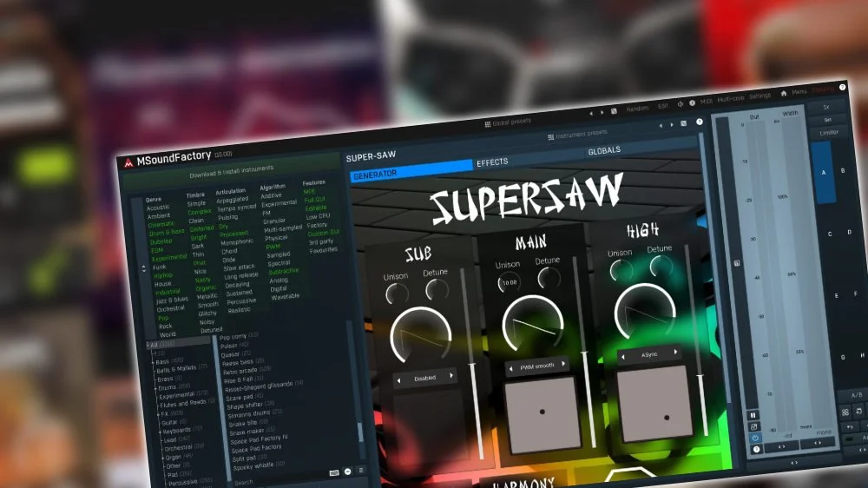Image resolution: width=868 pixels, height=488 pixels.
Task: Click left arrow of PWM smooth selector
Action: 511,368
